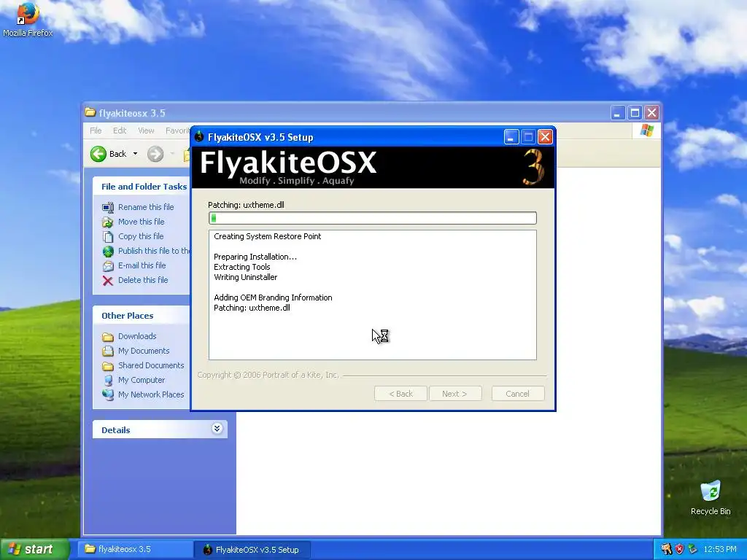
Task: Open Mozilla Firefox desktop shortcut
Action: [28, 20]
